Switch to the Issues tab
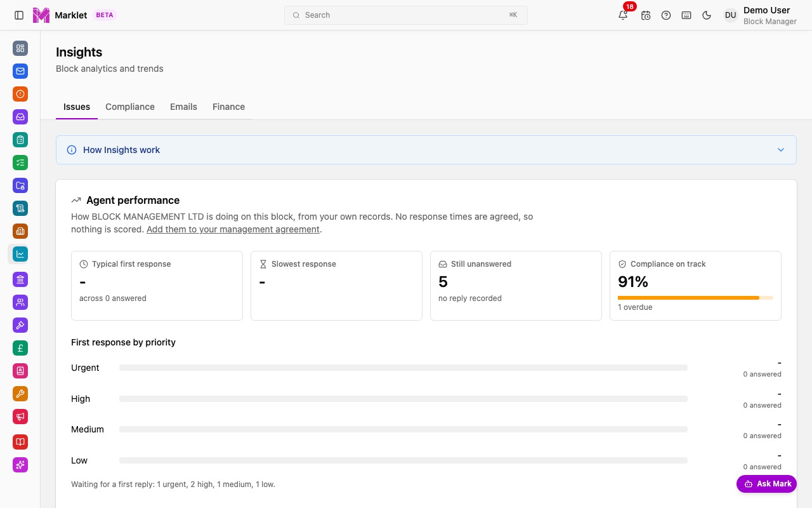 pyautogui.click(x=77, y=107)
